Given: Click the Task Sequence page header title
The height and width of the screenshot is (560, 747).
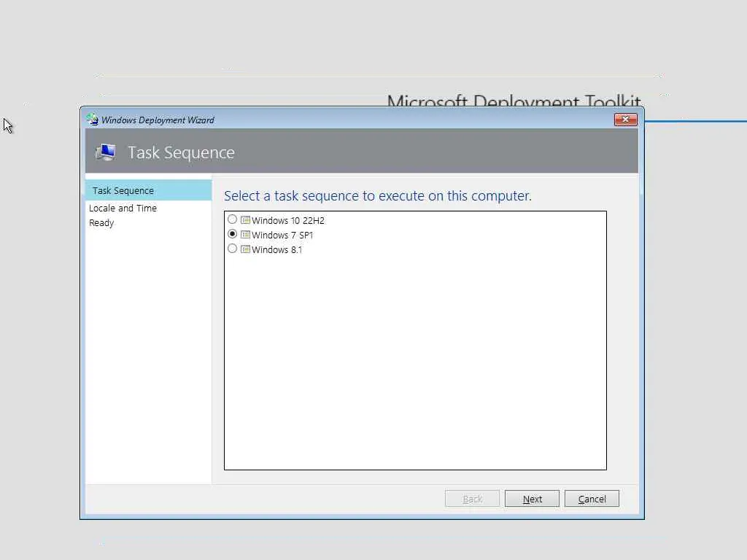Looking at the screenshot, I should tap(181, 152).
